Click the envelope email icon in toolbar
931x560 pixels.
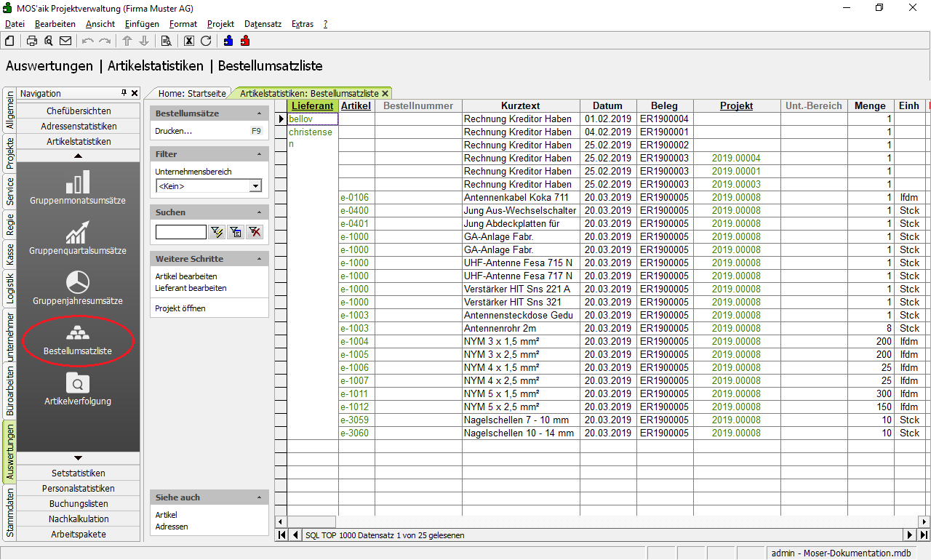(65, 41)
